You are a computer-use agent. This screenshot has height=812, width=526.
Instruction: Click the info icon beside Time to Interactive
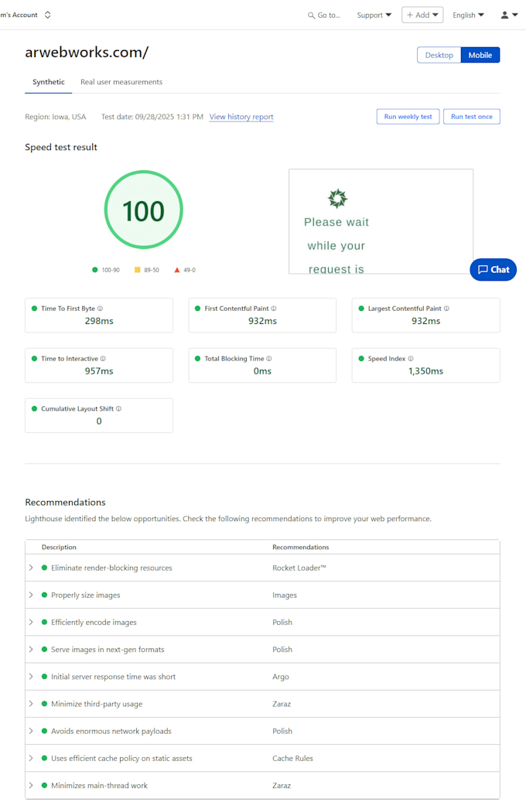pos(103,359)
